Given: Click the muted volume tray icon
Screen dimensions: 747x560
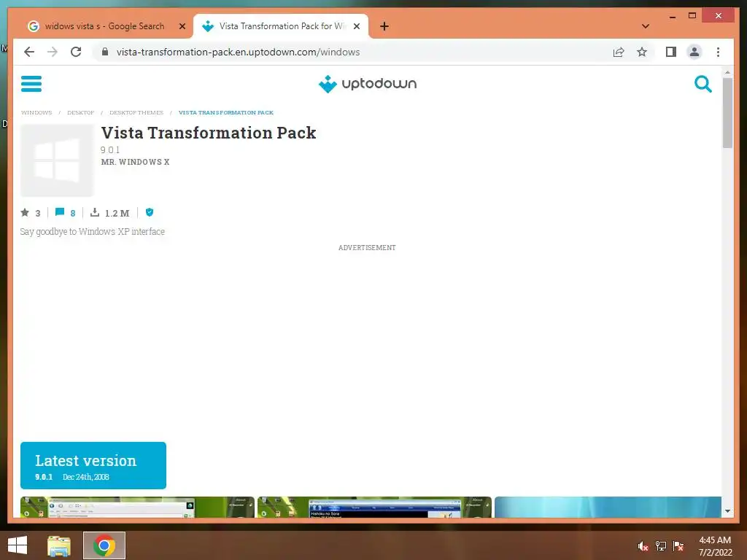Looking at the screenshot, I should point(643,546).
